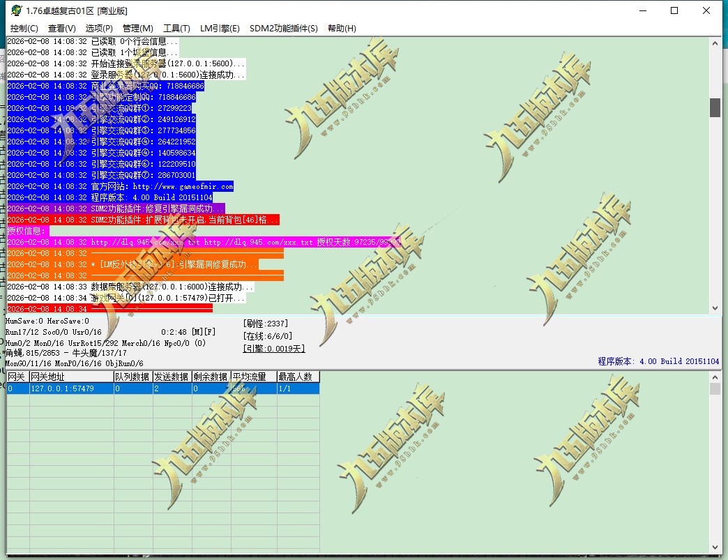The image size is (728, 560).
Task: Open the 工具(T) menu
Action: pyautogui.click(x=176, y=29)
